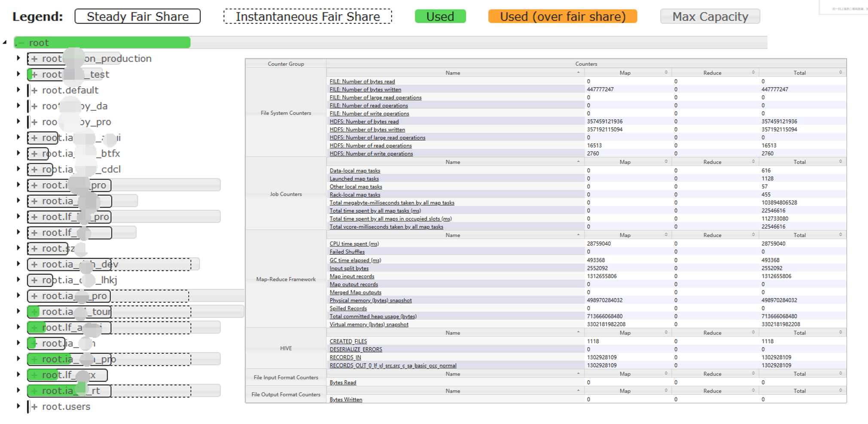Open RECORDS_IN counter link
Viewport: 868px width, 424px height.
click(x=345, y=357)
